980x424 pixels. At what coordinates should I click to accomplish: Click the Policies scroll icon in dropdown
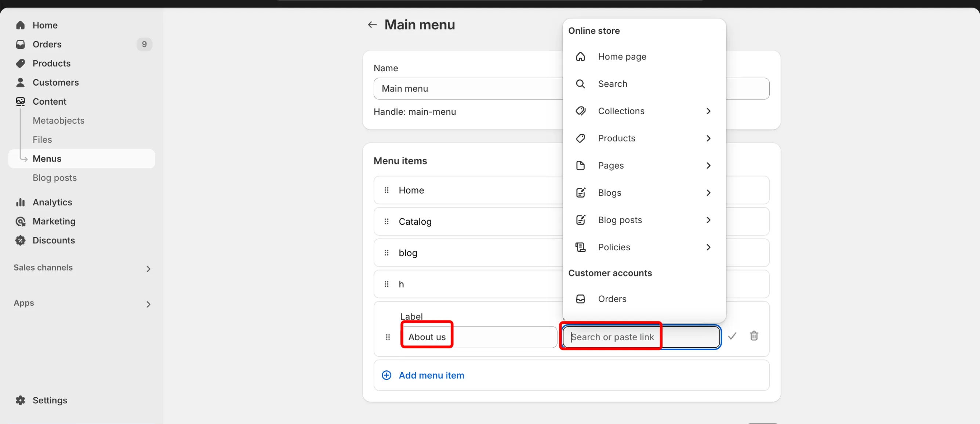pos(580,247)
